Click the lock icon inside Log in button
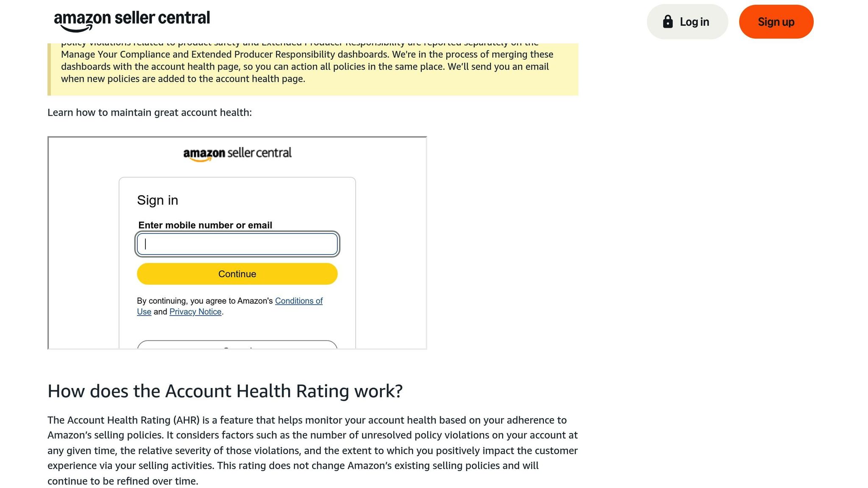Screen dimensions: 868x488 [x=669, y=21]
